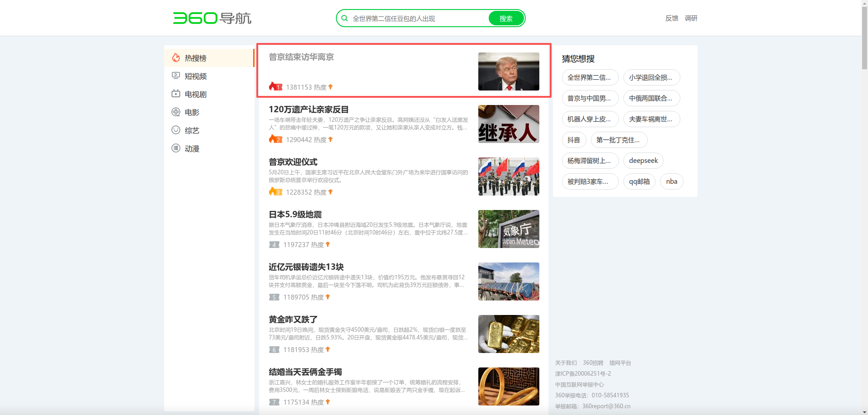Click the 360导航 logo
This screenshot has width=868, height=415.
pos(212,18)
